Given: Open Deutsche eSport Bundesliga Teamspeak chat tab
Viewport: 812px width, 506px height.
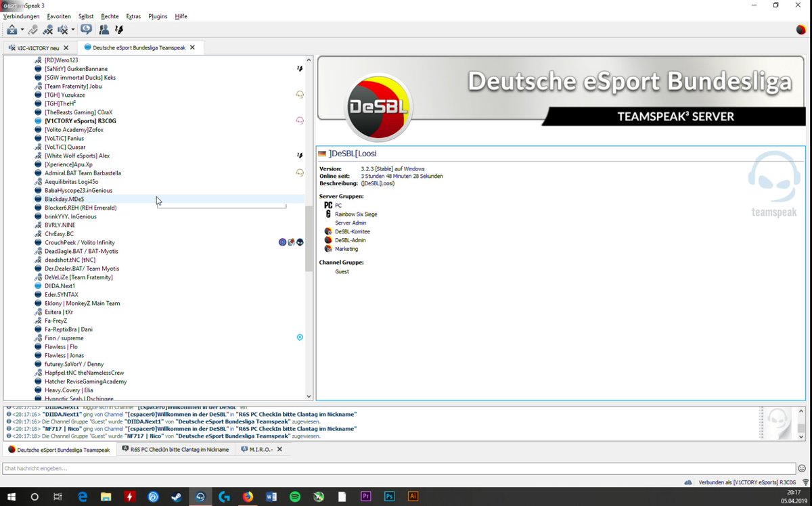Looking at the screenshot, I should pyautogui.click(x=59, y=449).
